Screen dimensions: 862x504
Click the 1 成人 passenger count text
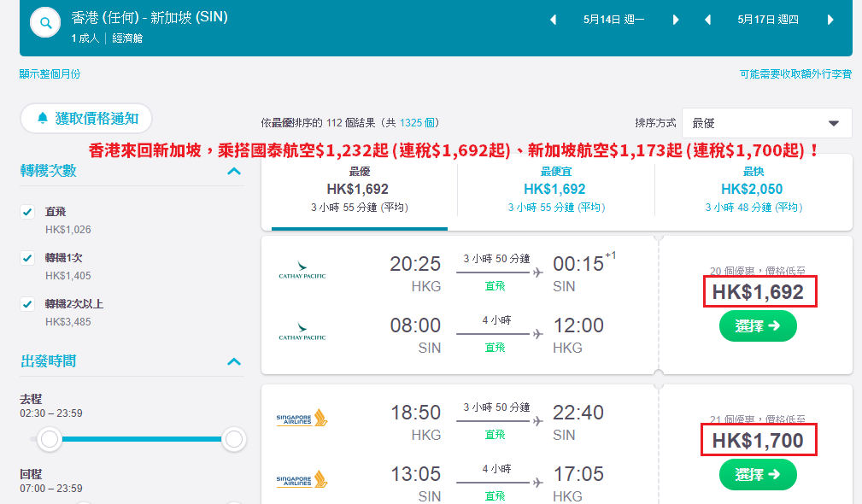(85, 38)
